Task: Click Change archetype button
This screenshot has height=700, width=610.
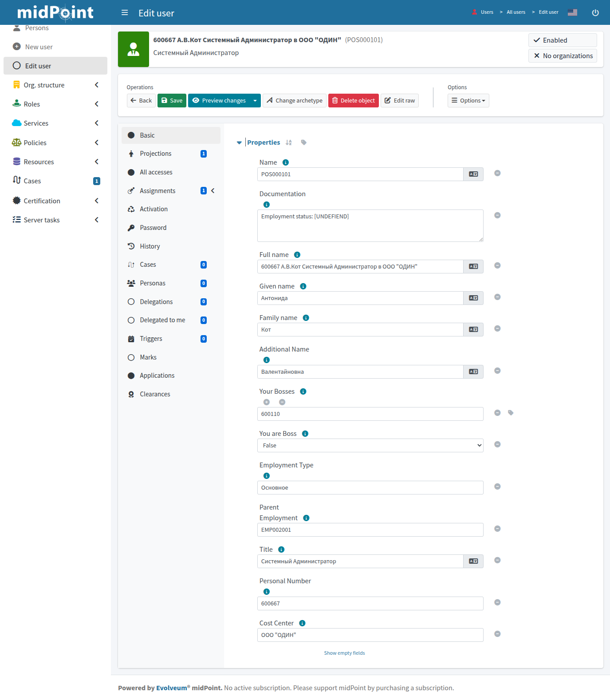Action: point(295,101)
